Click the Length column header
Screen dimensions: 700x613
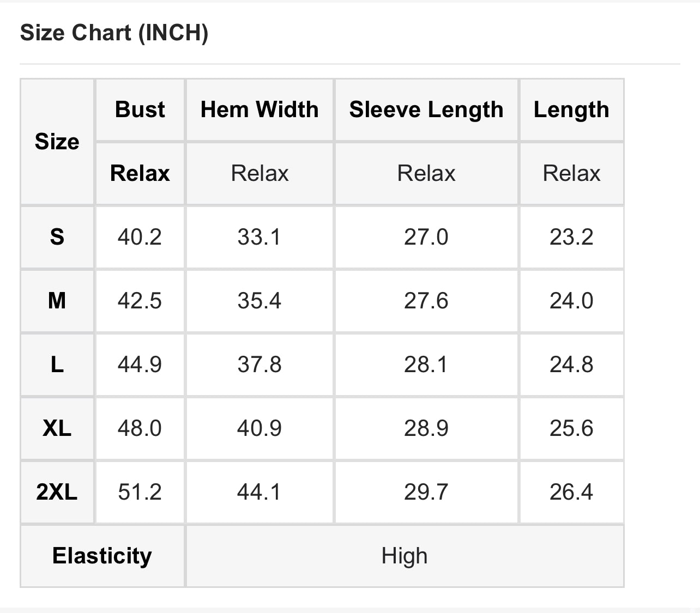(571, 110)
